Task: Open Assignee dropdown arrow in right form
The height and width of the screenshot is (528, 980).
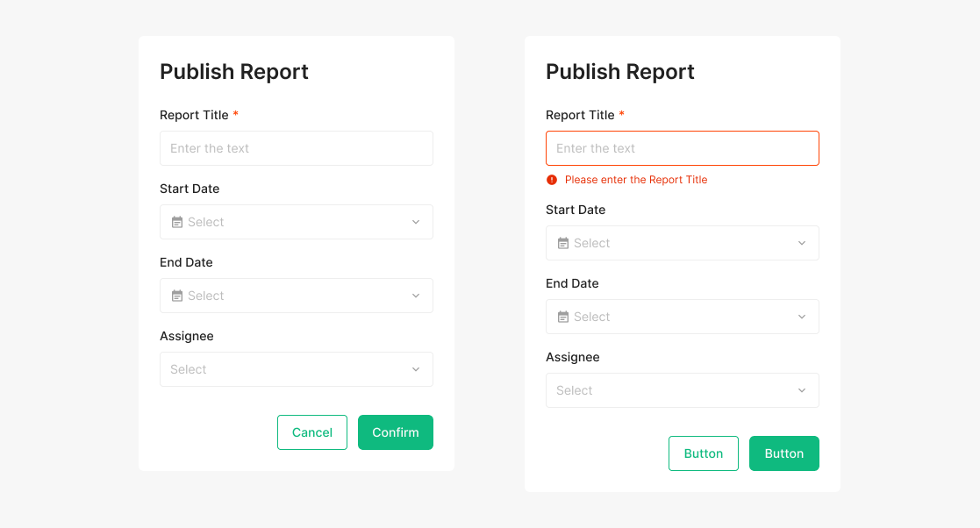Action: coord(802,390)
